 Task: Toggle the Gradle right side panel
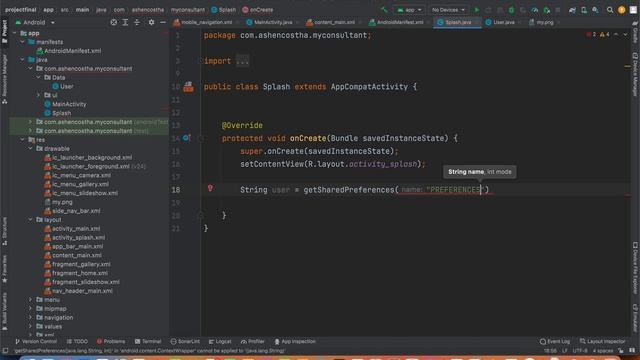[635, 32]
